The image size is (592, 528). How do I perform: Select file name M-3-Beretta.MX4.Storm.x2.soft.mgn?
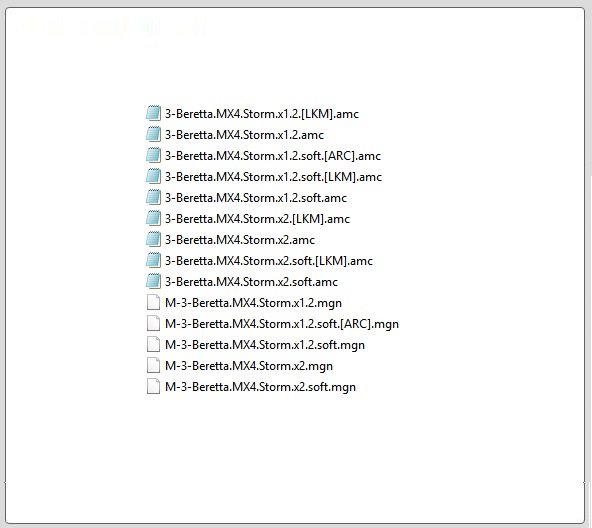point(261,387)
